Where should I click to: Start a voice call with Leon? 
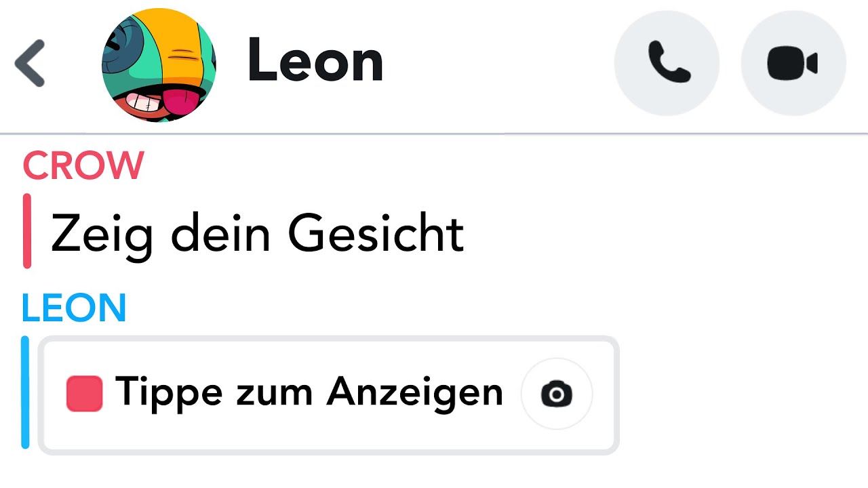(667, 63)
